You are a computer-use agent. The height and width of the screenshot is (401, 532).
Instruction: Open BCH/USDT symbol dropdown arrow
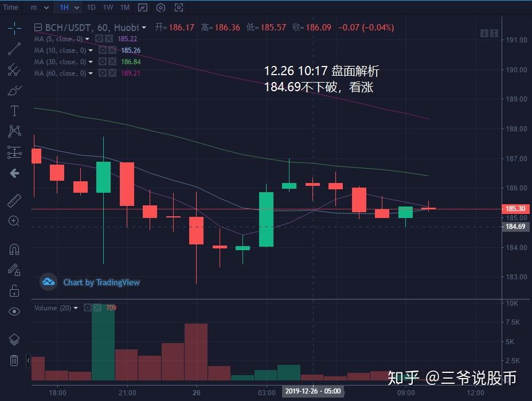point(144,28)
